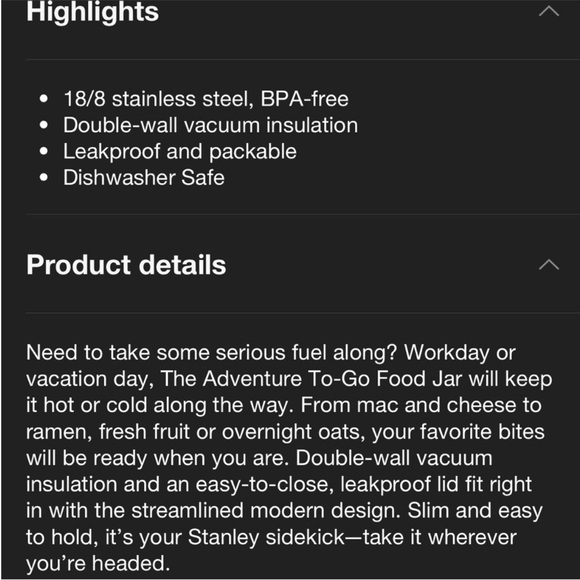Click the final line you're headed

pos(98,563)
